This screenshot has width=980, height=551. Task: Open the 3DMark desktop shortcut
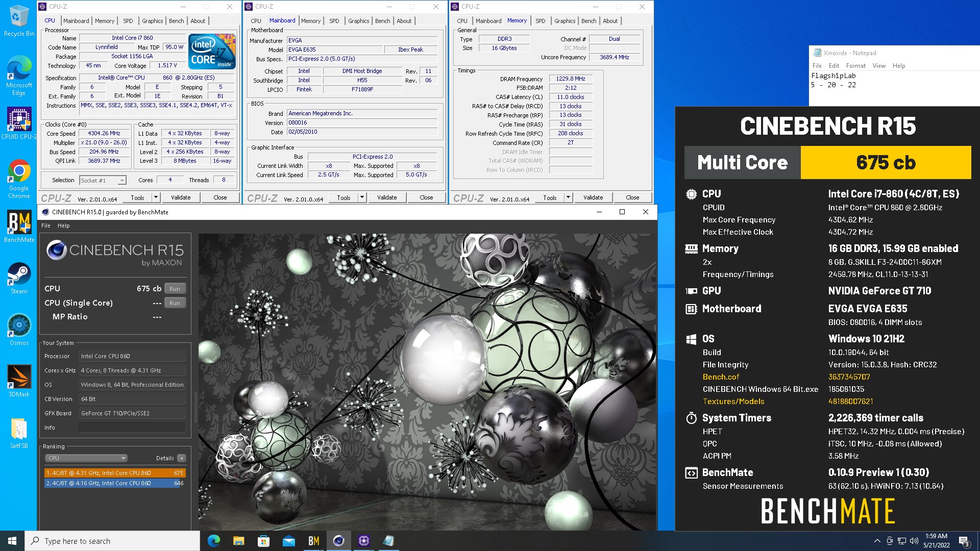pos(19,381)
